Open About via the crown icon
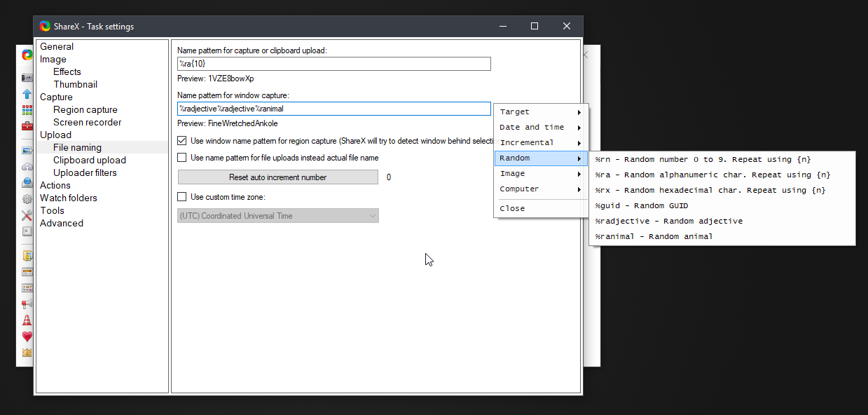 click(x=27, y=353)
